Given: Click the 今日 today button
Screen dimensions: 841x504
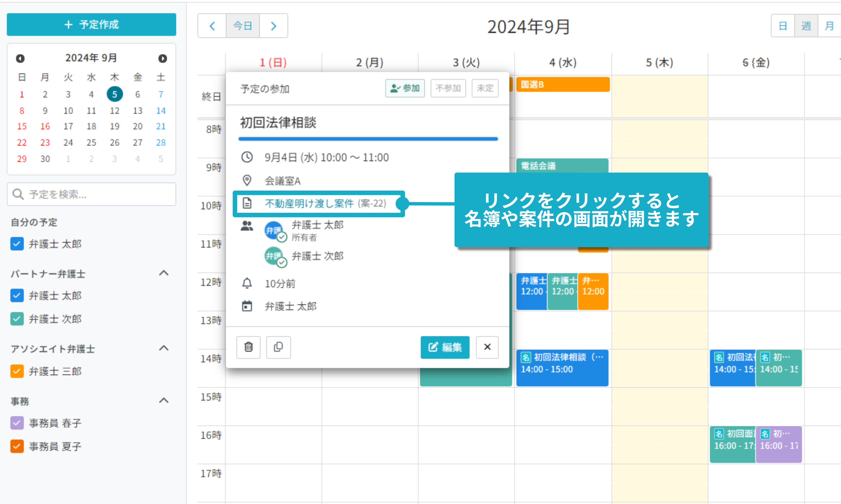Looking at the screenshot, I should coord(243,26).
